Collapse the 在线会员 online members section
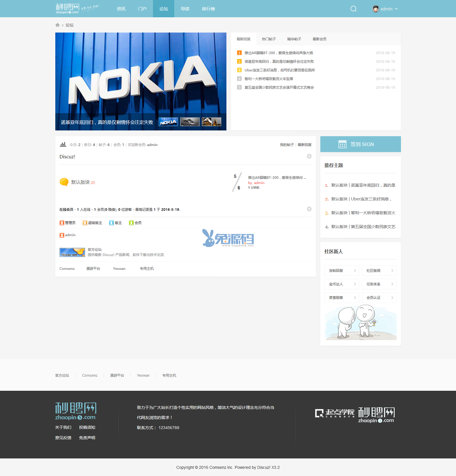456x476 pixels. tap(309, 209)
